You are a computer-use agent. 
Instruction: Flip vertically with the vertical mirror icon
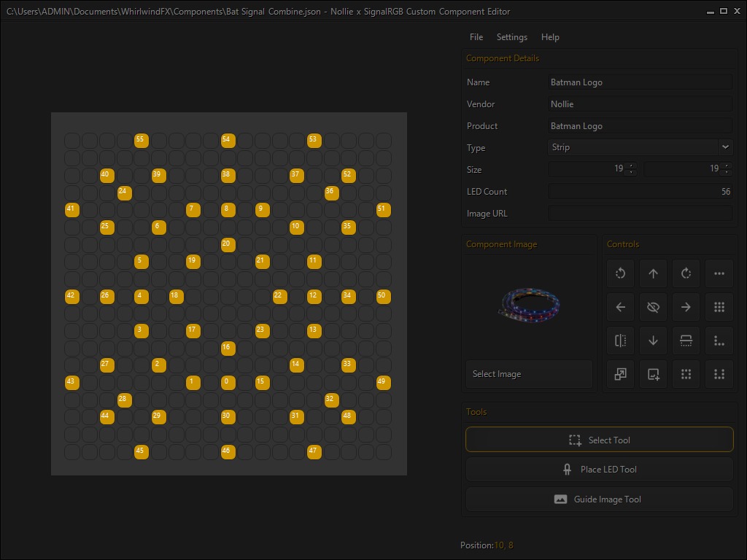pos(686,341)
